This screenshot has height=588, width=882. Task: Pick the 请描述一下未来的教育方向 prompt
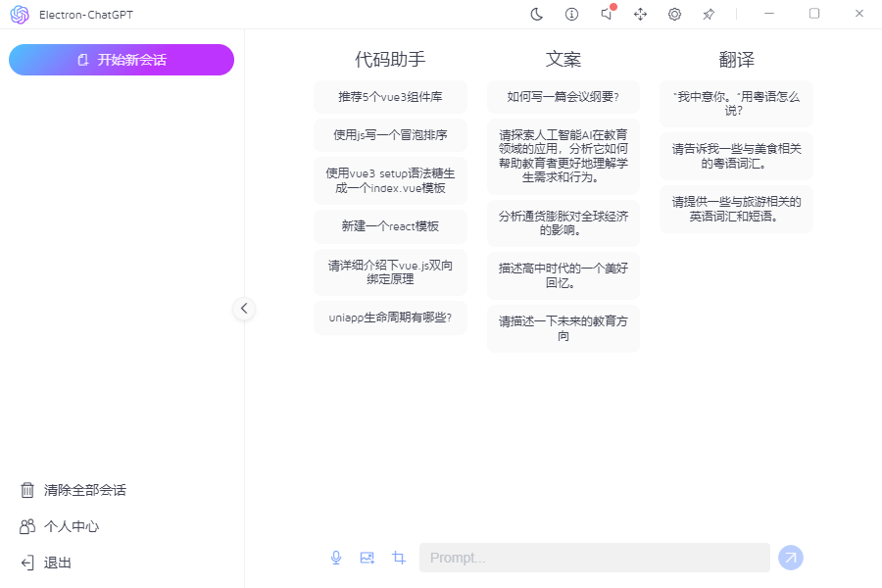click(x=563, y=328)
